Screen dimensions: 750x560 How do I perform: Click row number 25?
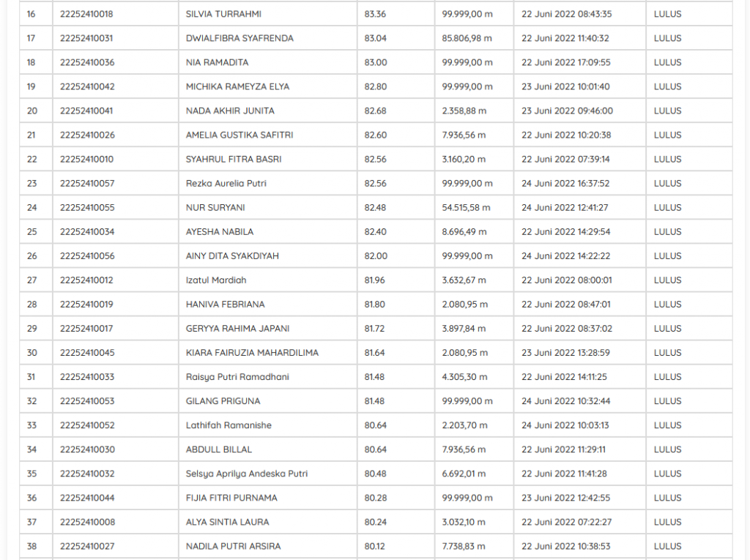tap(31, 231)
